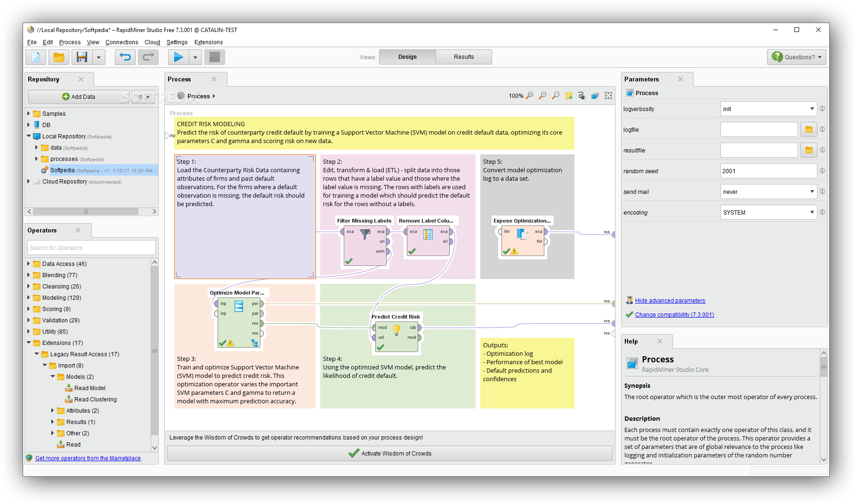Select the Optimize Model Parameters operator

(x=239, y=323)
